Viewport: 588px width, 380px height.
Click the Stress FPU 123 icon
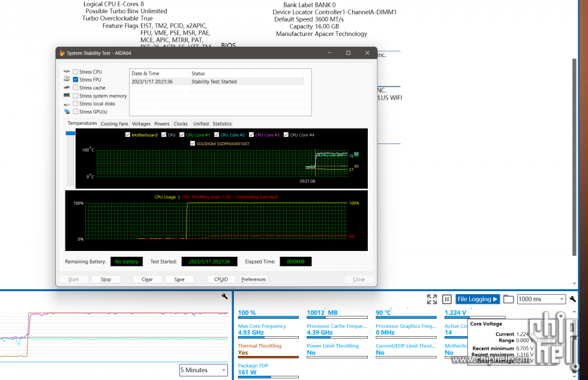(x=67, y=79)
